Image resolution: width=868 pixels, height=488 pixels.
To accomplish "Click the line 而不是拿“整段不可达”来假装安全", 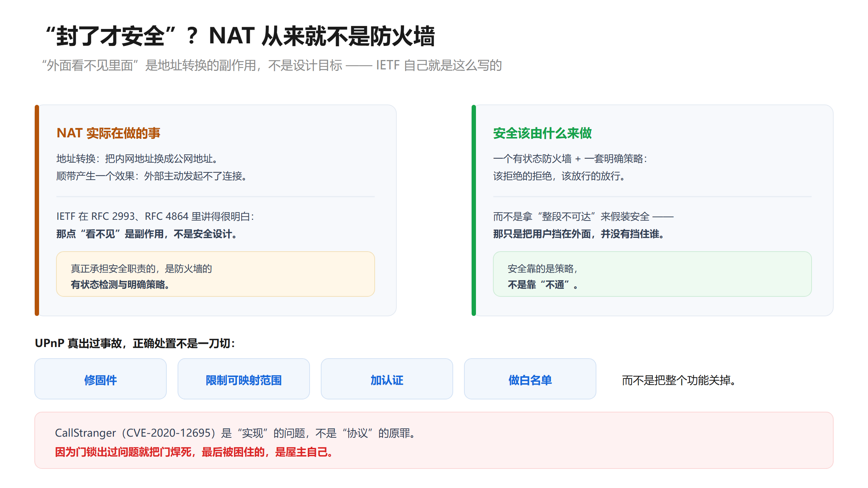I will (x=583, y=217).
